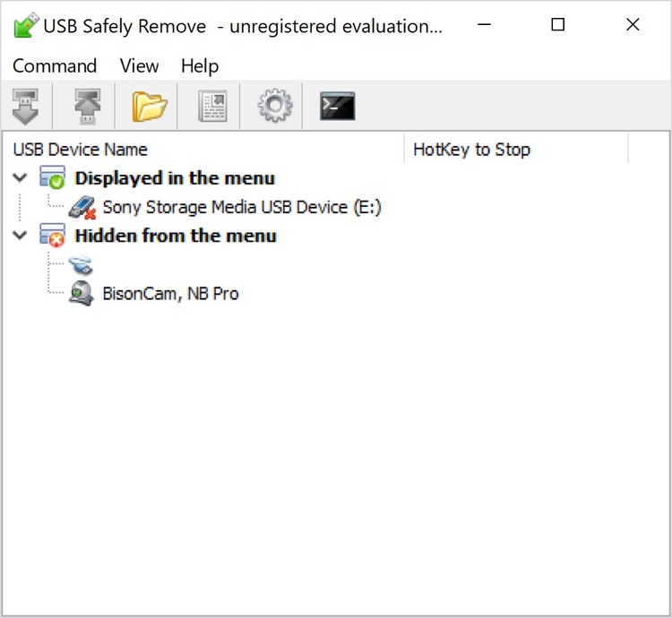Open options via the gear icon
The image size is (672, 618).
[275, 106]
